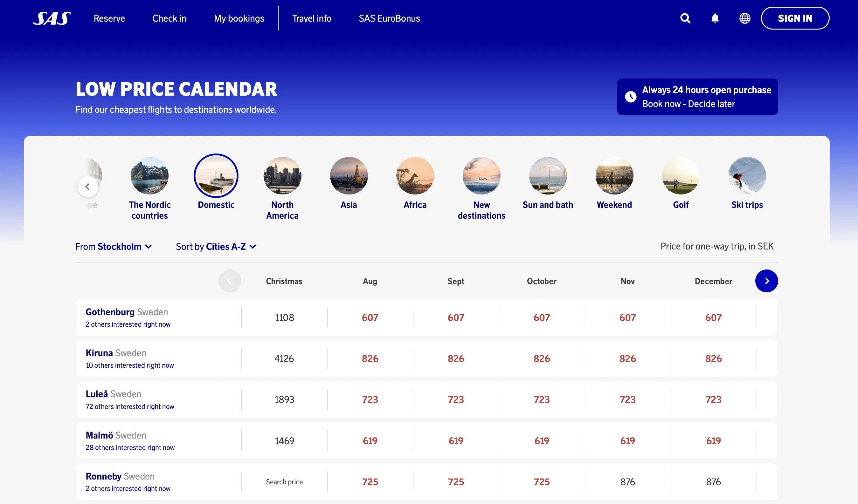Open the Luleå Sweden destination
This screenshot has height=504, width=858.
point(114,394)
